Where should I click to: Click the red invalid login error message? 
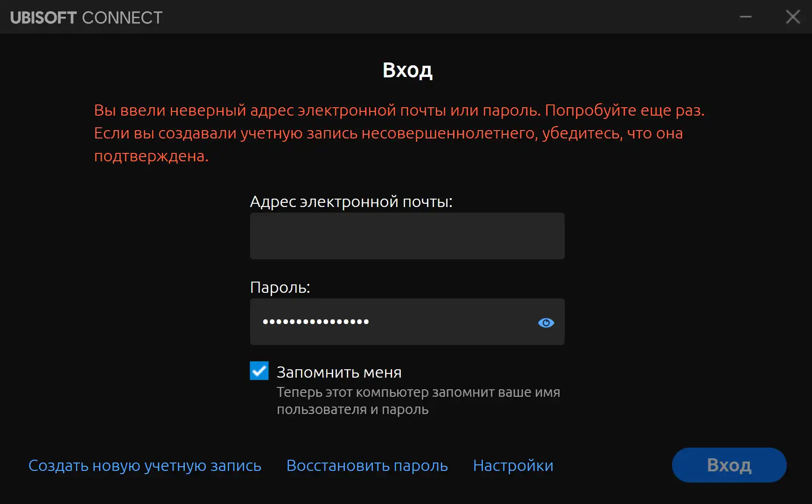[399, 133]
